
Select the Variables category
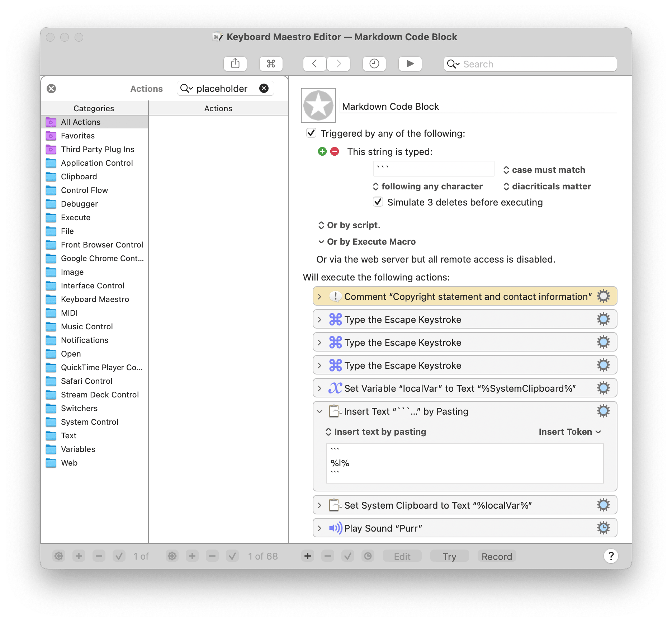pos(95,449)
